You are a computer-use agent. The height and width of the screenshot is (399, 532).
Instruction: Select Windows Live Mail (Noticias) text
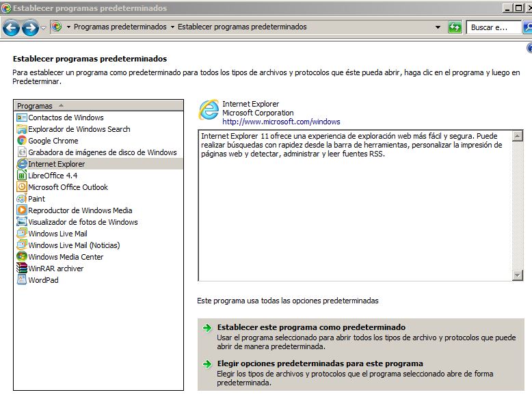pos(74,245)
